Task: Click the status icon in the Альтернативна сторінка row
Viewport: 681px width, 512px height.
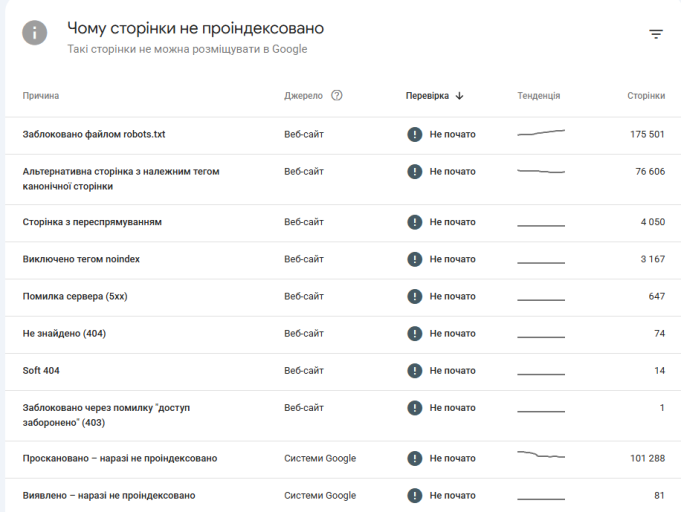Action: [x=415, y=172]
